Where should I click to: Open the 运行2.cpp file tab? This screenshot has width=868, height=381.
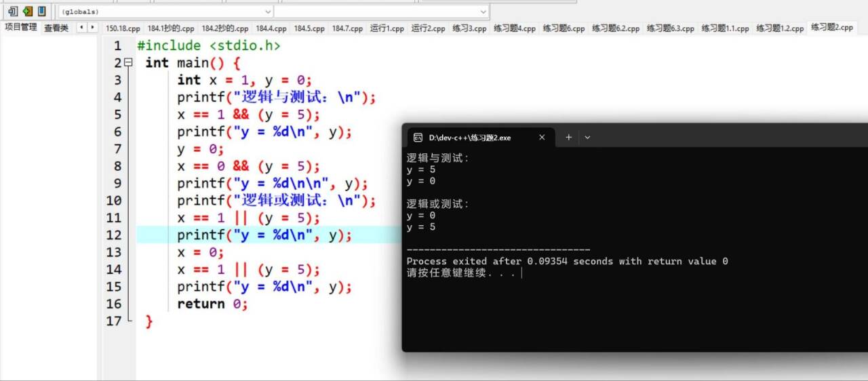coord(429,28)
